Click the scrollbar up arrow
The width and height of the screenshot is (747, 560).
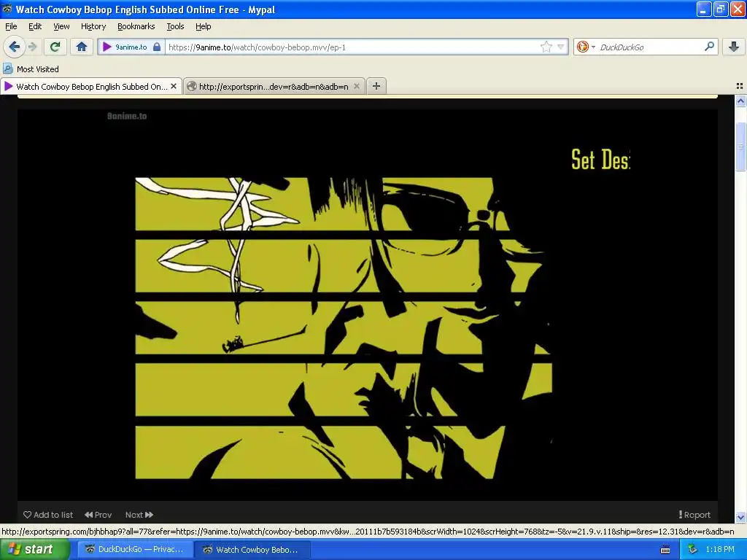pos(740,101)
